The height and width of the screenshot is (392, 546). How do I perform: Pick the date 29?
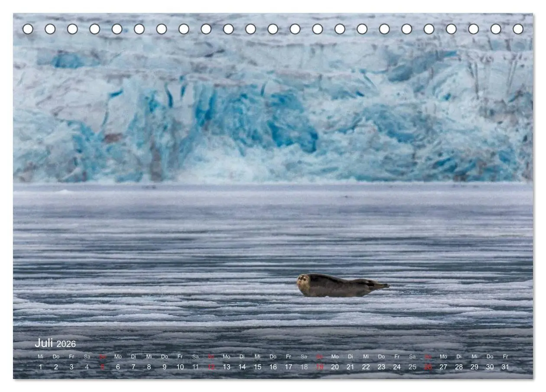pos(474,367)
